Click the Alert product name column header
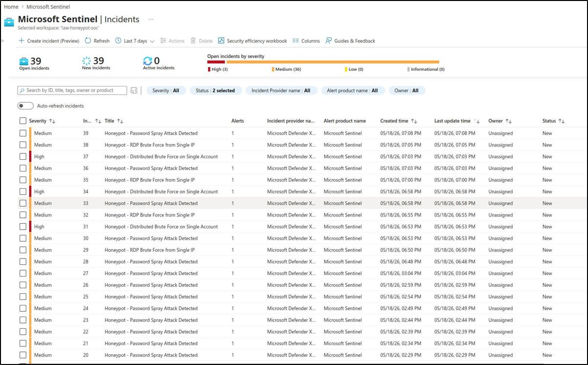The image size is (588, 365). (x=345, y=121)
